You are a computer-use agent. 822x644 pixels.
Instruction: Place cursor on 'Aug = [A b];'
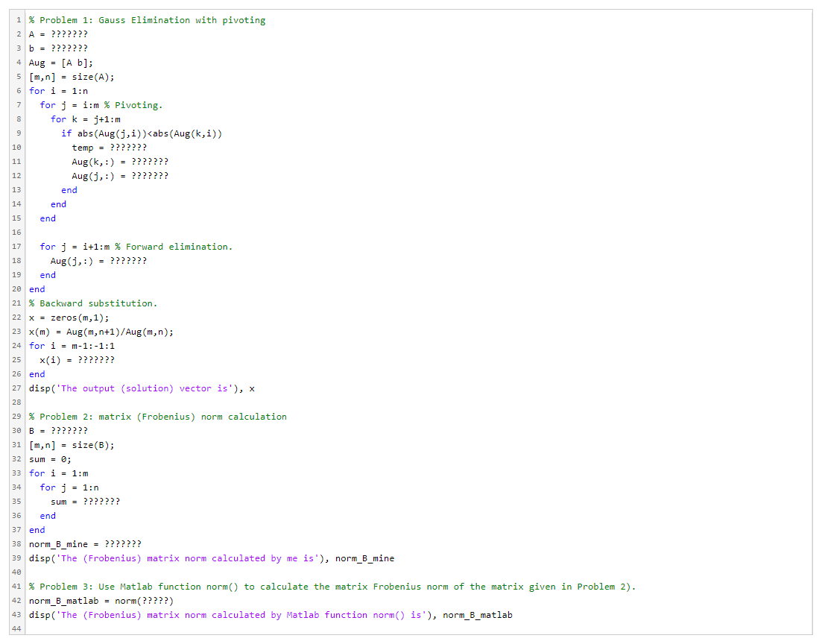coord(61,63)
